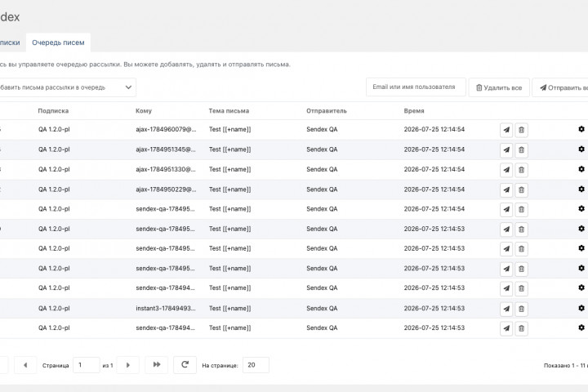Click the time cell in ajax-1784950229 row
Screen dimensions: 588x392
434,189
